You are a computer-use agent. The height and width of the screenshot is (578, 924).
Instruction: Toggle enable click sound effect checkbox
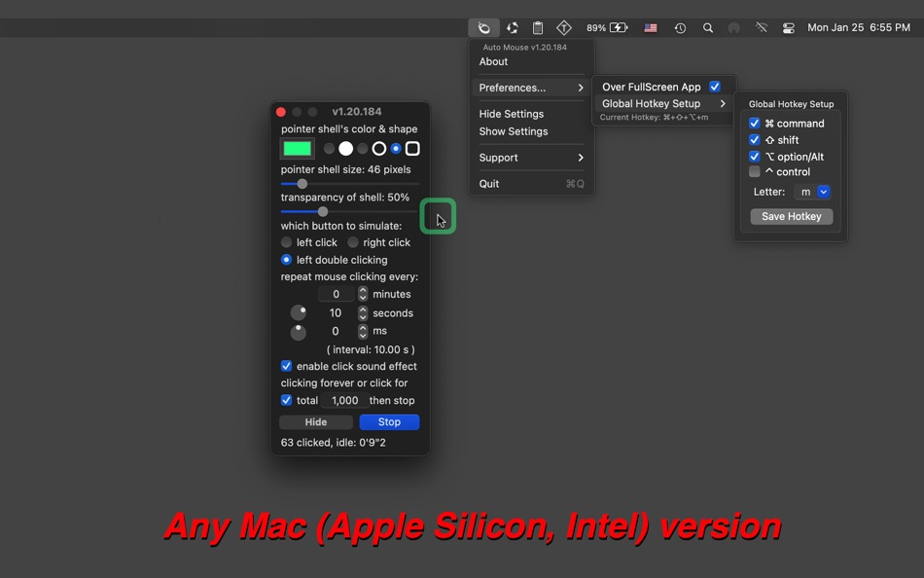[x=286, y=366]
